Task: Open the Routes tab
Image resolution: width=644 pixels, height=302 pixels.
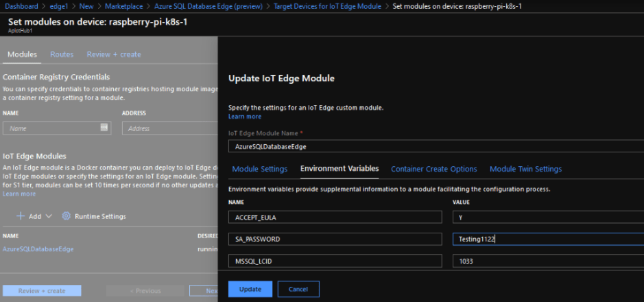Action: click(62, 54)
